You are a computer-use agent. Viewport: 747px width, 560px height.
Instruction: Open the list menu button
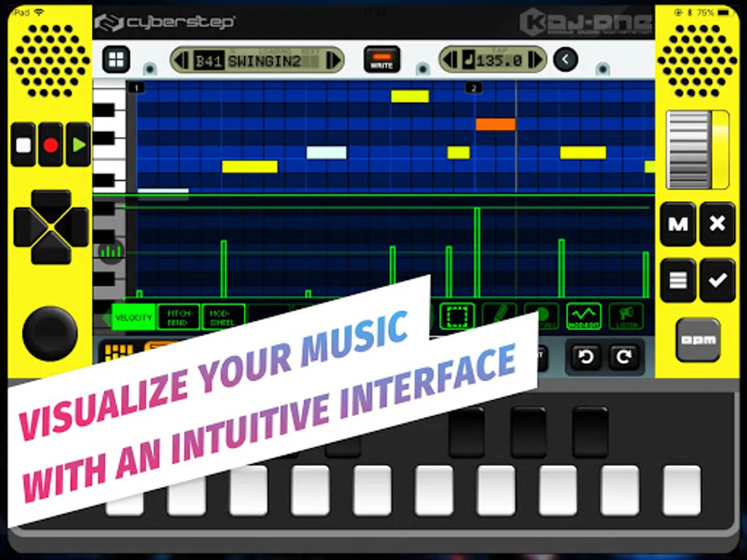678,280
